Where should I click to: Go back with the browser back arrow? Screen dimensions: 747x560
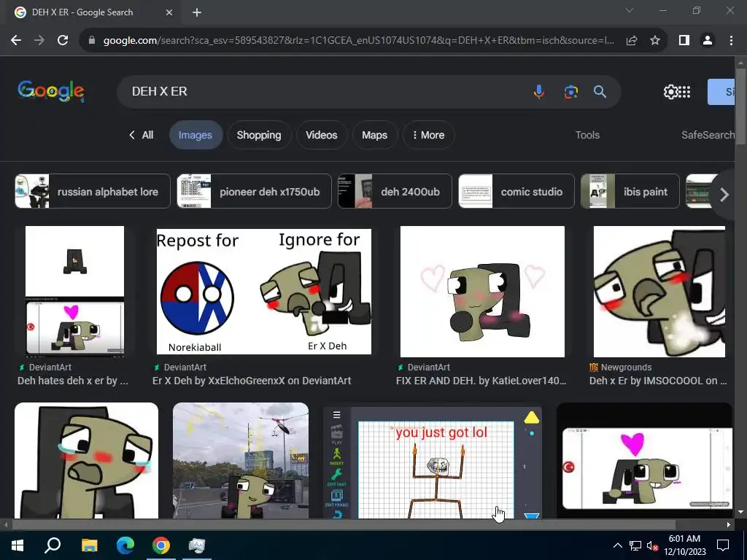point(16,41)
